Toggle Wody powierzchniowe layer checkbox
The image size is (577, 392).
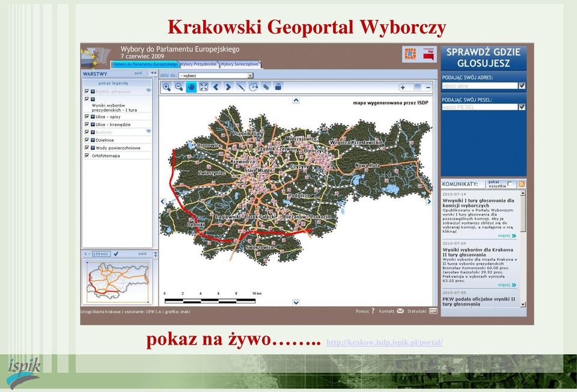pyautogui.click(x=87, y=147)
